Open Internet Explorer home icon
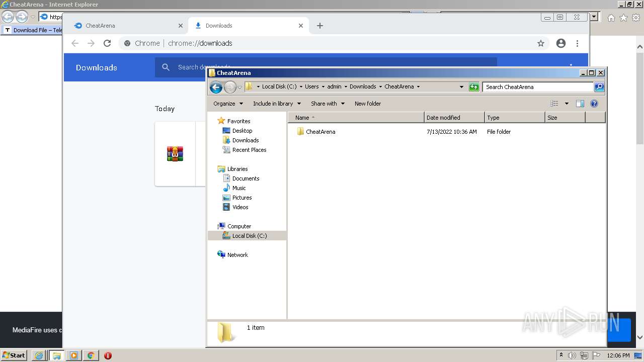 click(x=611, y=18)
